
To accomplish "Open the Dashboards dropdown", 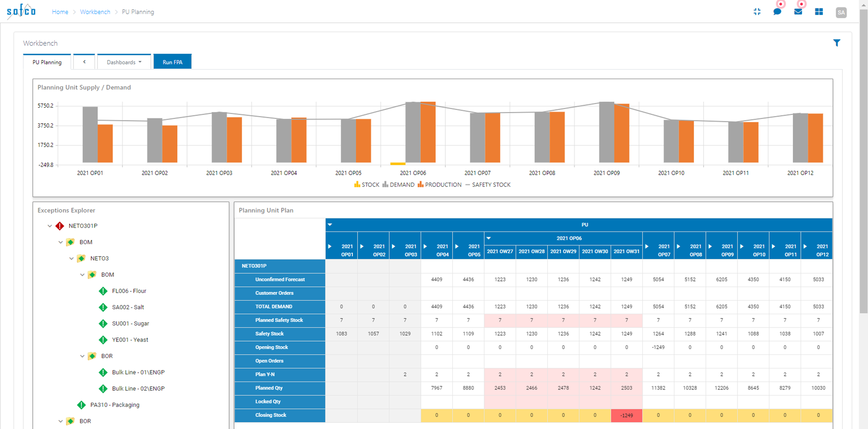I will [124, 61].
